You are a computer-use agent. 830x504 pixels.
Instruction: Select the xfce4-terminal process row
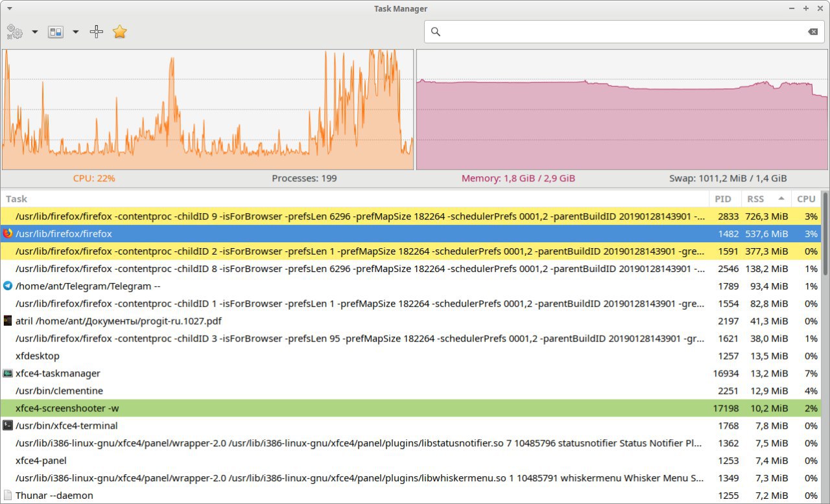[x=411, y=426]
